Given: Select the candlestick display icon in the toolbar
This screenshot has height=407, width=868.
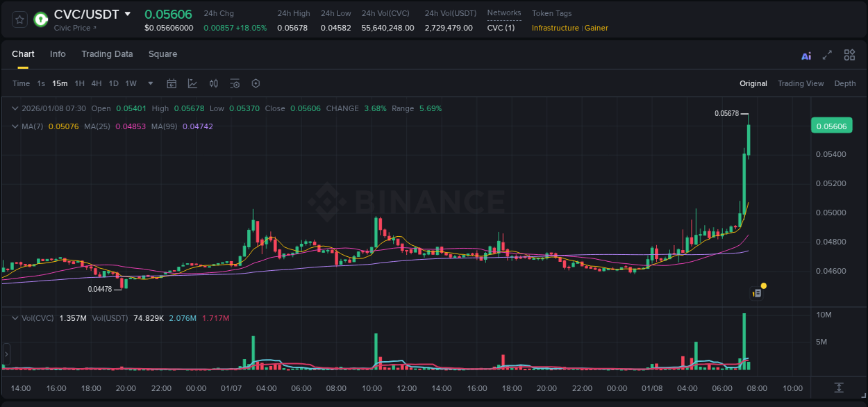Looking at the screenshot, I should click(x=213, y=83).
